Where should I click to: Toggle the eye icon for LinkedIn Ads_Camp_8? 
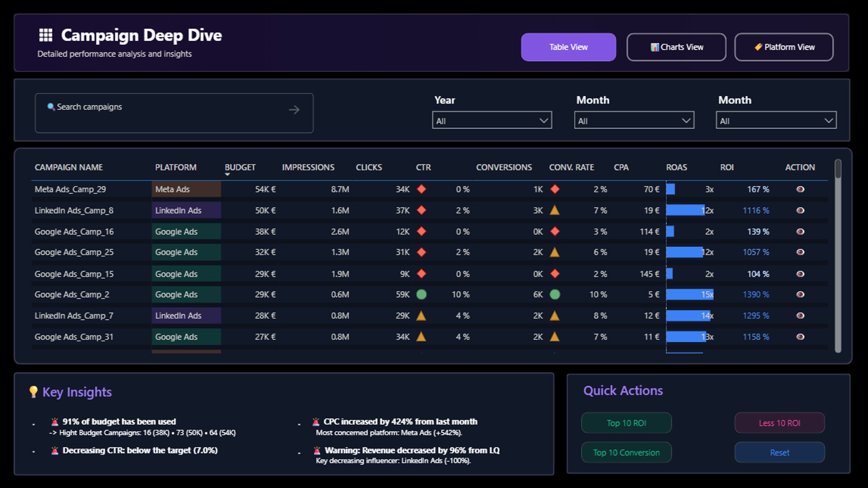pyautogui.click(x=800, y=210)
